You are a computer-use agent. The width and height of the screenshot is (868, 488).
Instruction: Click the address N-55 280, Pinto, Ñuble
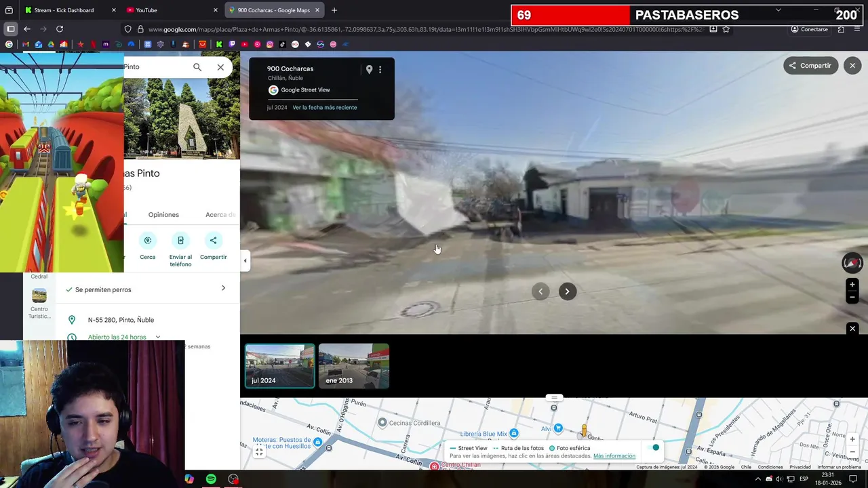point(121,320)
